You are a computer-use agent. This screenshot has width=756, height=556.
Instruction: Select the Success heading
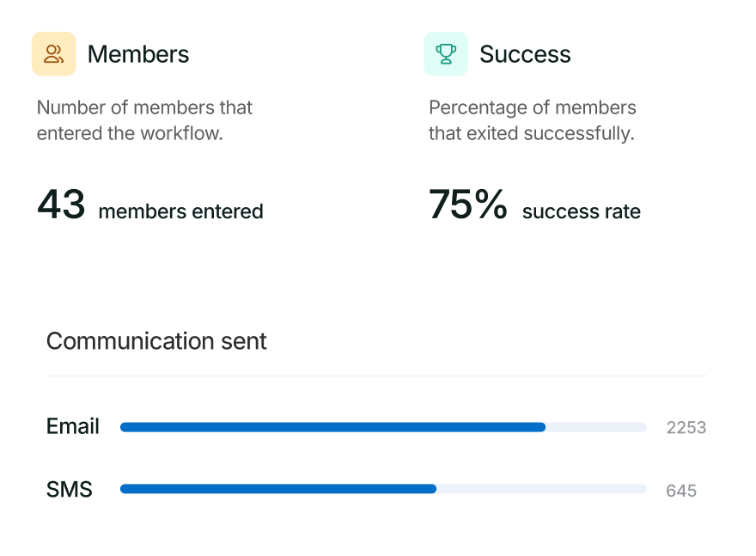click(x=525, y=54)
